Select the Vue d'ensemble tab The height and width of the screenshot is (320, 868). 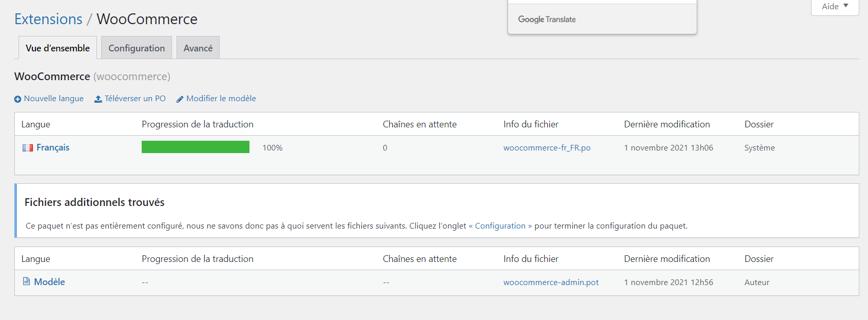pos(57,48)
